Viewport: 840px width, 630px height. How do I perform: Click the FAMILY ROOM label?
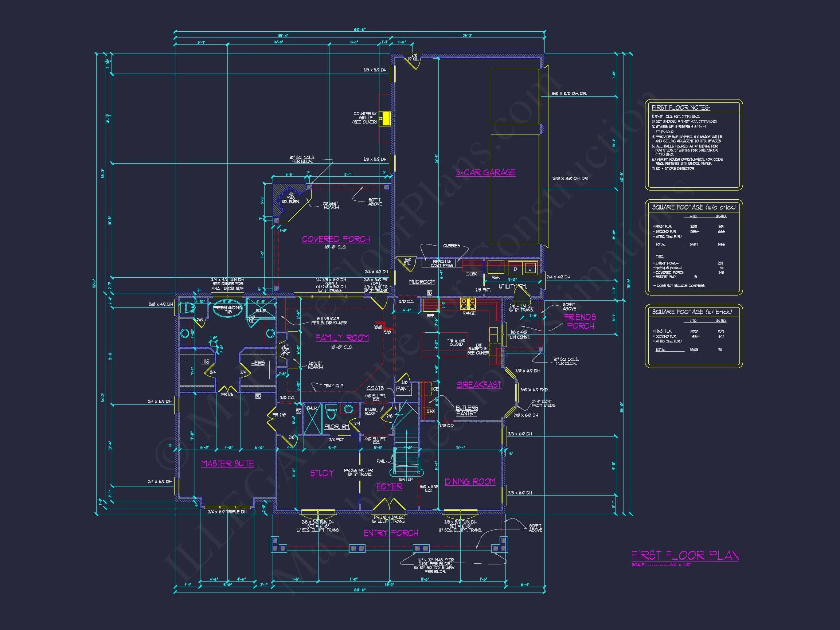click(x=342, y=338)
